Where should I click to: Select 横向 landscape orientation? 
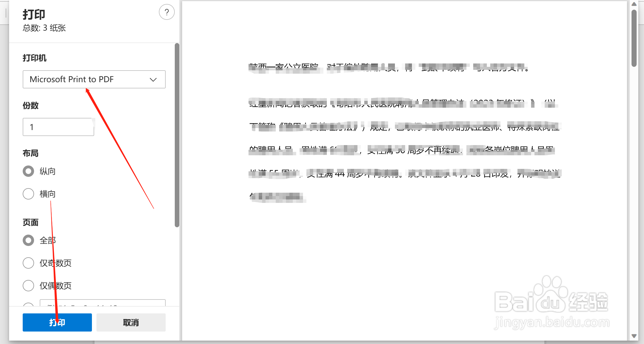click(x=28, y=194)
